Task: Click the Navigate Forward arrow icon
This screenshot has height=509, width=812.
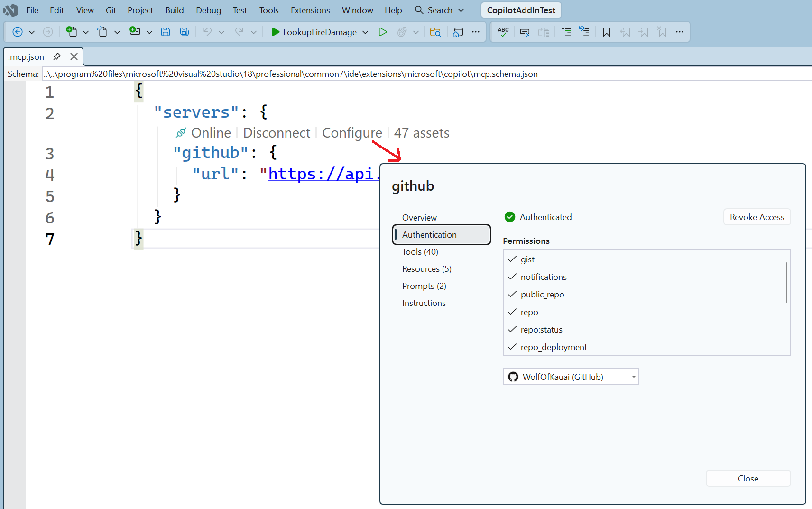Action: point(48,32)
